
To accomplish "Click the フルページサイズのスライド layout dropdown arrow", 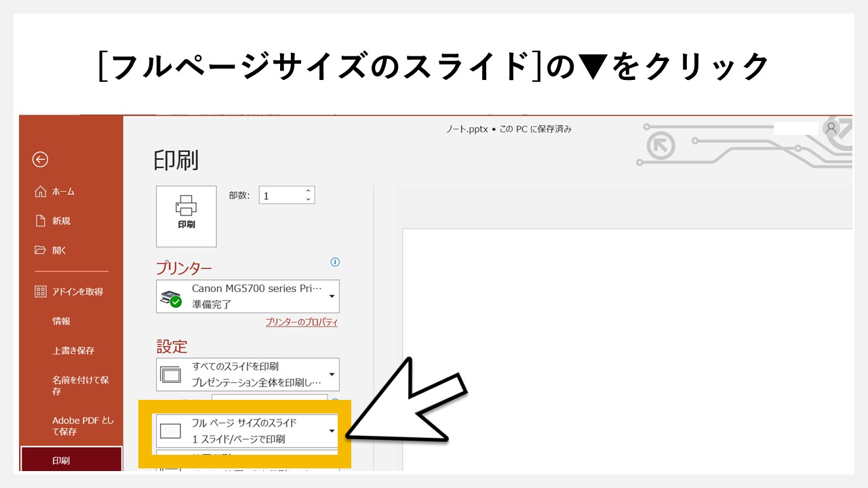I will pos(332,431).
